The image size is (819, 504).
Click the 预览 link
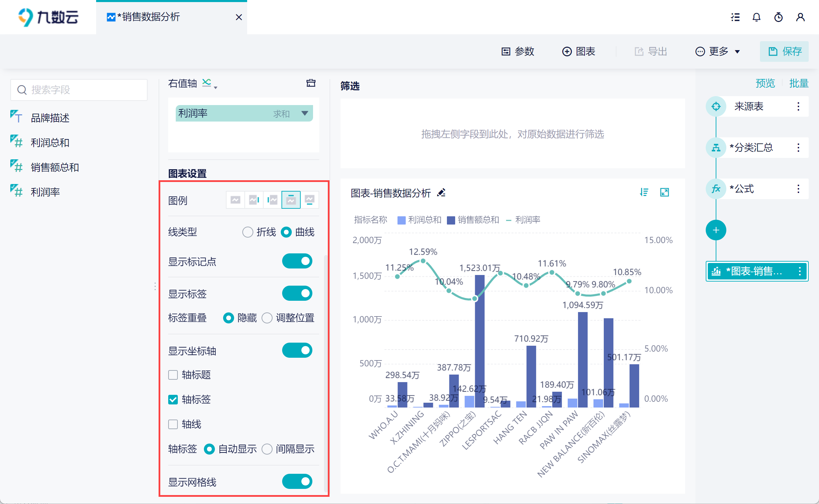pos(765,83)
